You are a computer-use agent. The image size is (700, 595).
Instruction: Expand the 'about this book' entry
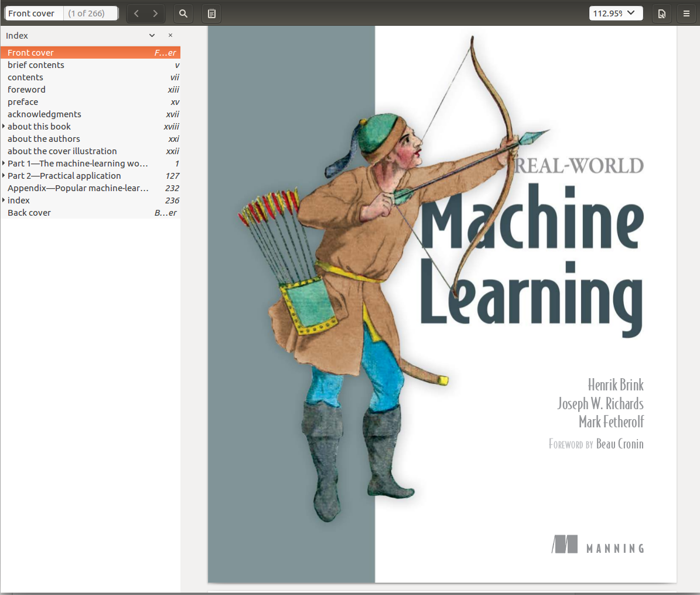[x=4, y=127]
